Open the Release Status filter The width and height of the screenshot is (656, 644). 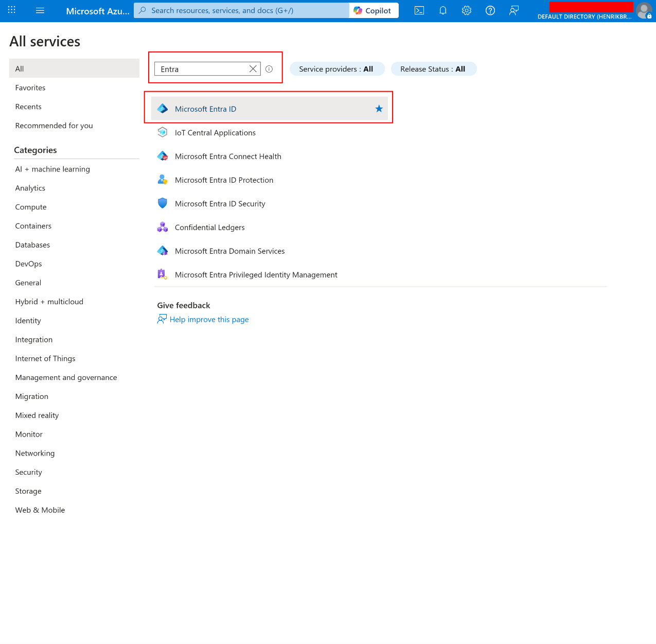pos(434,68)
